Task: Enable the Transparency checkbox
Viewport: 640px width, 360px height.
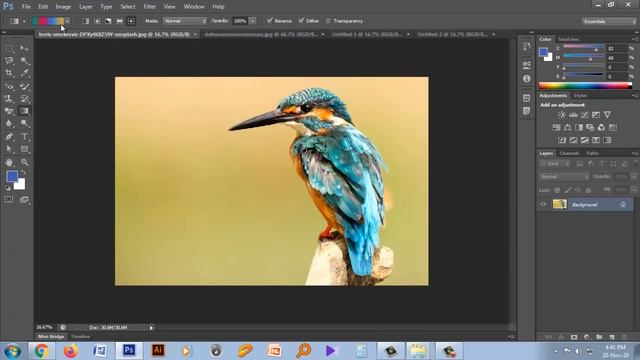Action: (x=328, y=21)
